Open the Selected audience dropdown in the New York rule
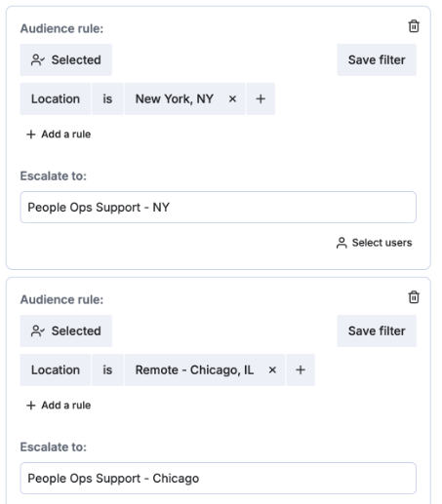 point(66,59)
